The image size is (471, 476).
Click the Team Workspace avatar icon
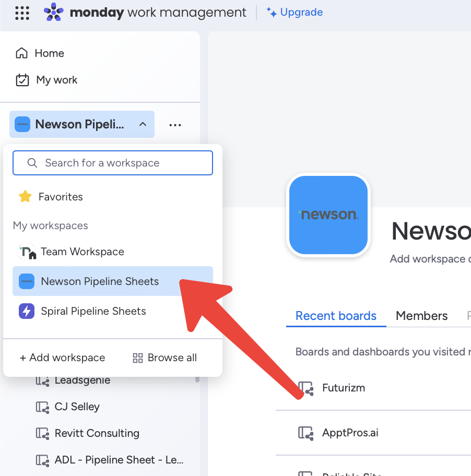coord(27,252)
